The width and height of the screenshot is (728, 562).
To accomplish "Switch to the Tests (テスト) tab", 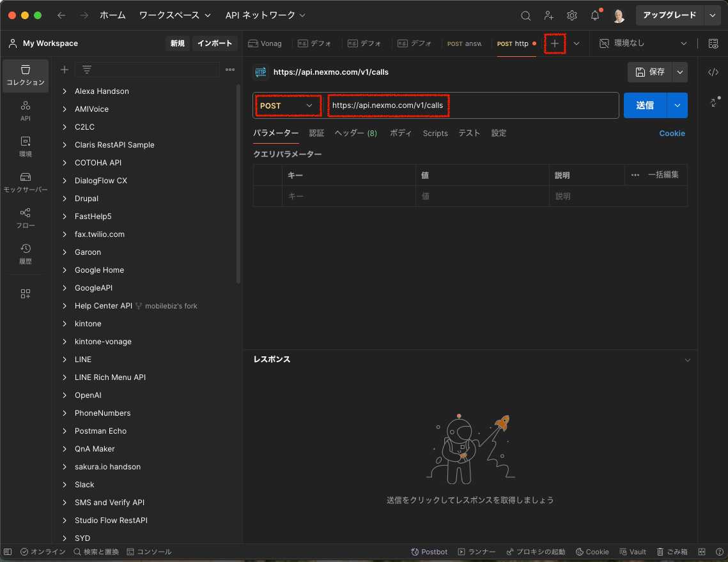I will tap(469, 133).
